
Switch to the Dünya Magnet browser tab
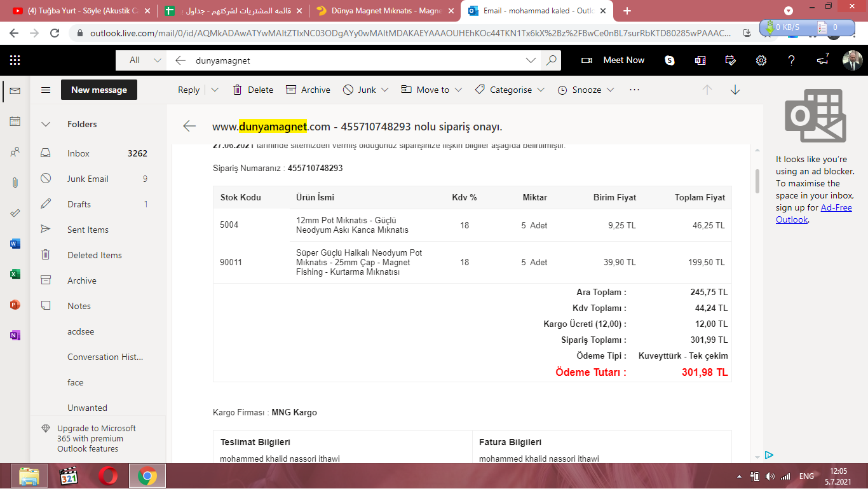pyautogui.click(x=378, y=11)
